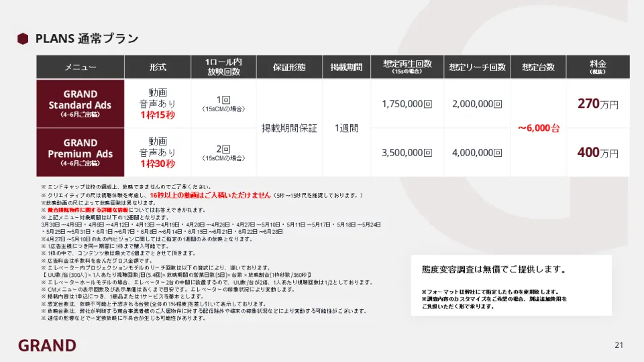Select the red ～6,000台 value

pyautogui.click(x=538, y=128)
